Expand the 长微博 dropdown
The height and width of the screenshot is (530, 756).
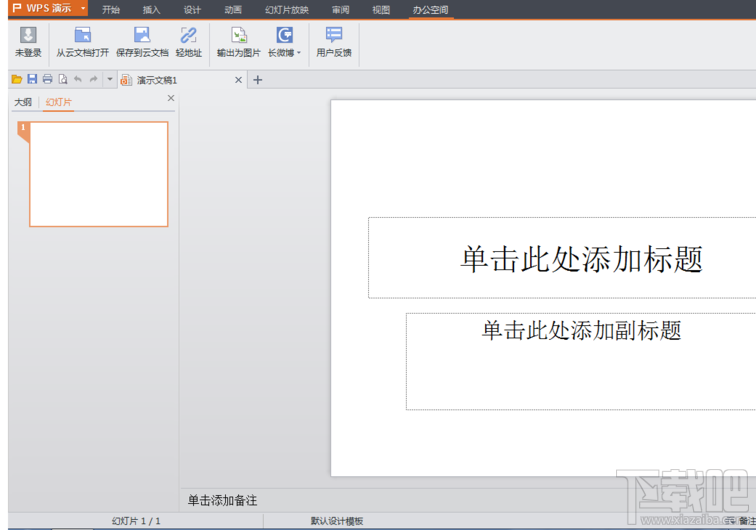pos(298,53)
